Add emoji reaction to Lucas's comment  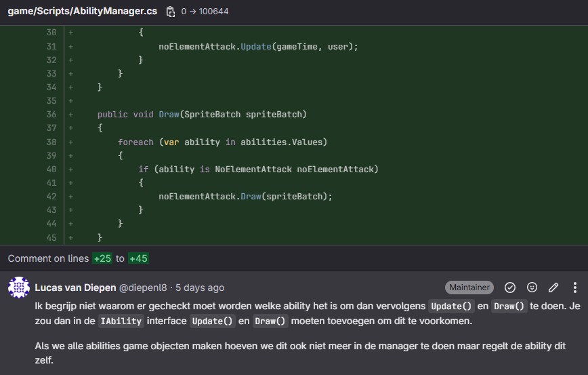coord(532,288)
